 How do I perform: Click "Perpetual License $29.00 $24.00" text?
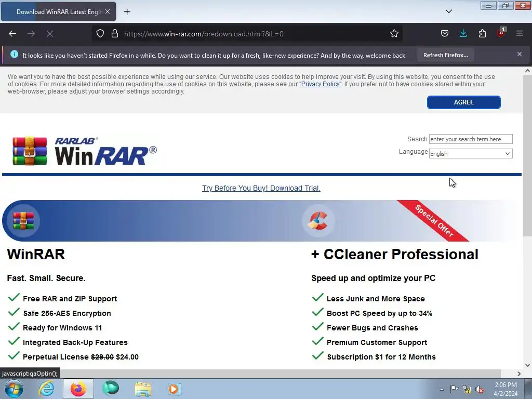coord(81,357)
